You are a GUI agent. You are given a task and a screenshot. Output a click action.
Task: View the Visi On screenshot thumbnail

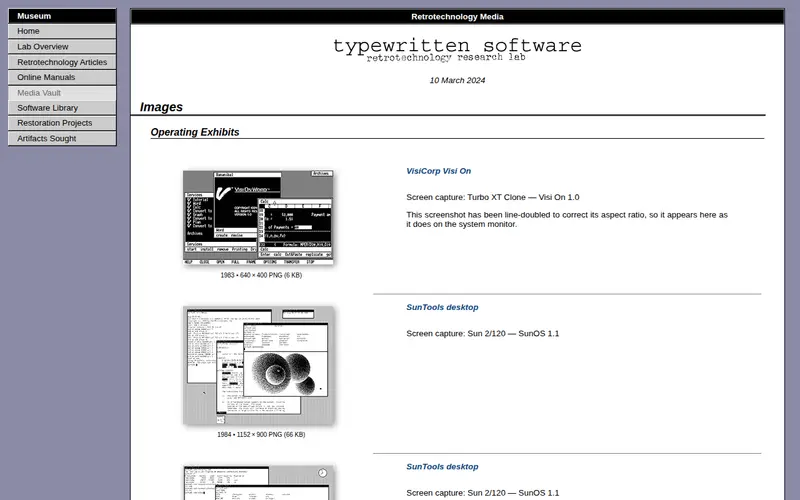(x=258, y=217)
